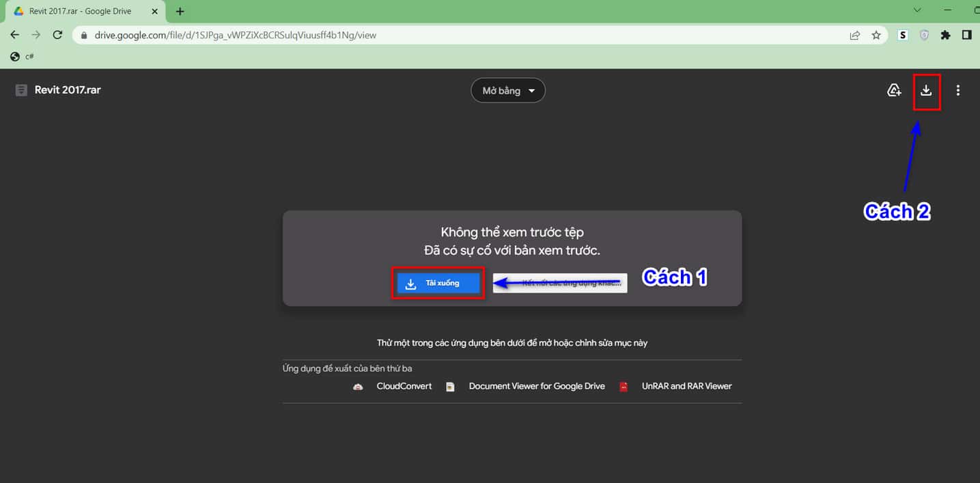Minimize the Chrome window
Image resolution: width=980 pixels, height=483 pixels.
pyautogui.click(x=948, y=11)
